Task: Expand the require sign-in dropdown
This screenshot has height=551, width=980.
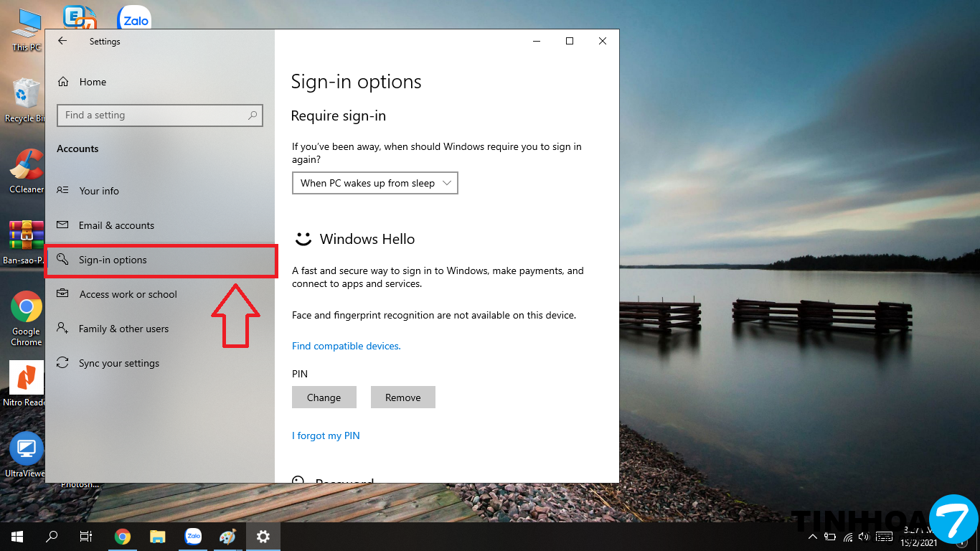Action: pyautogui.click(x=374, y=183)
